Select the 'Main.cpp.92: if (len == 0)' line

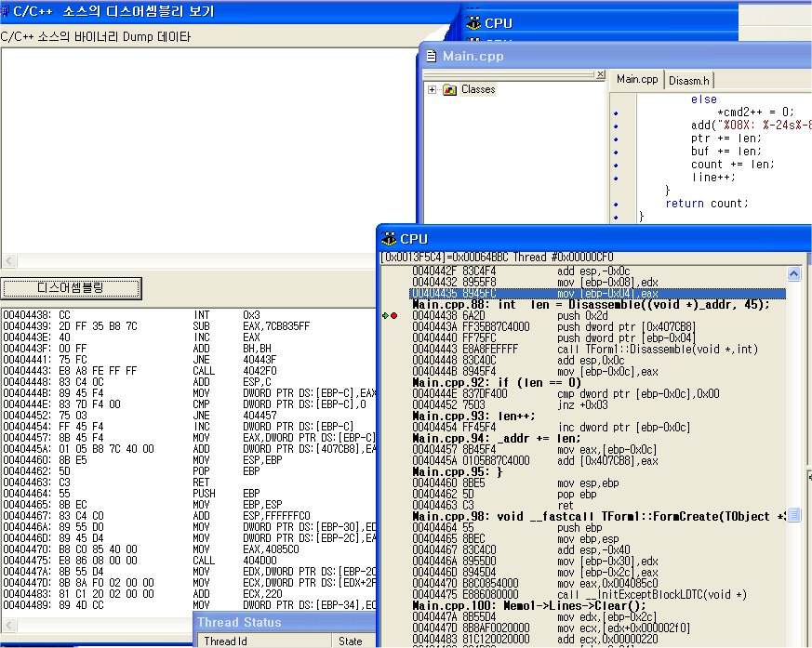coord(497,383)
